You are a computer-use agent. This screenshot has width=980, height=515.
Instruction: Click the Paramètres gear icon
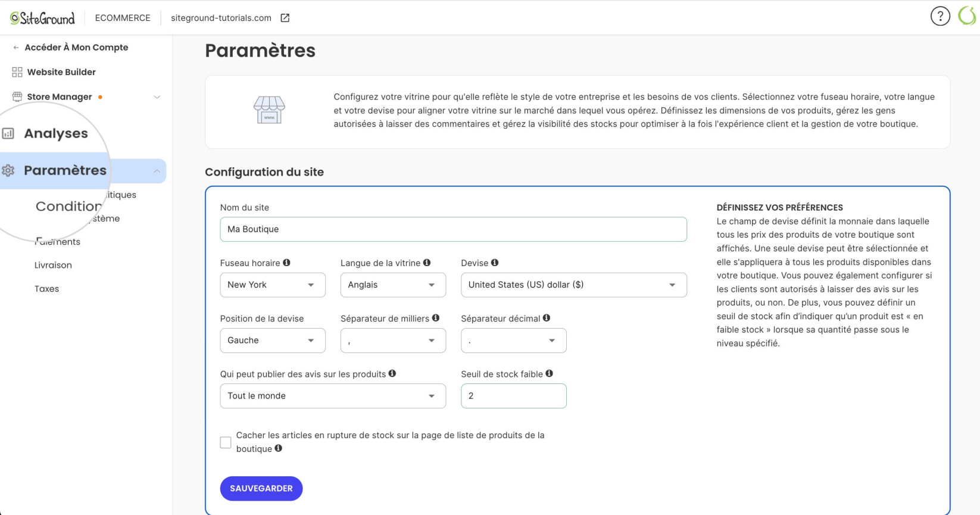pyautogui.click(x=8, y=170)
